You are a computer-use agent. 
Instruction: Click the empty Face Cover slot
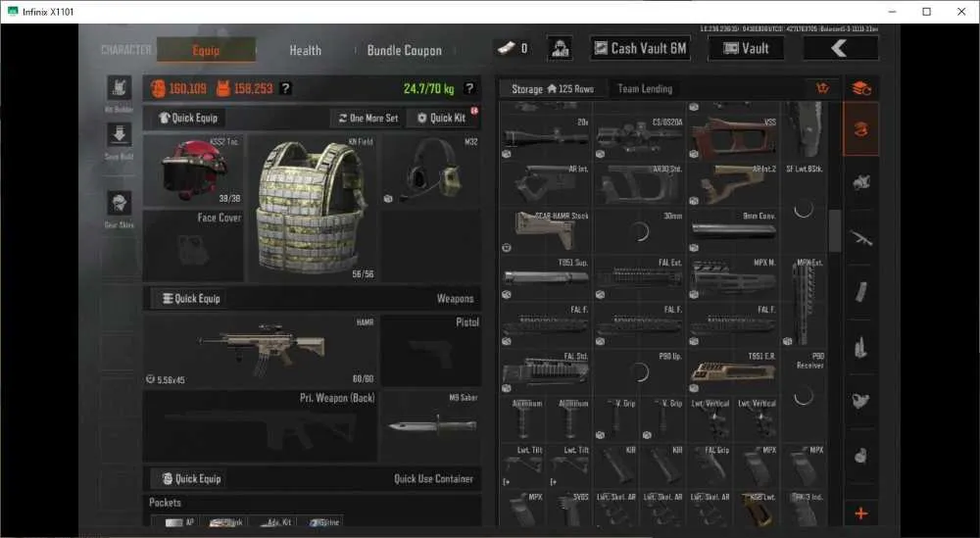pyautogui.click(x=193, y=246)
